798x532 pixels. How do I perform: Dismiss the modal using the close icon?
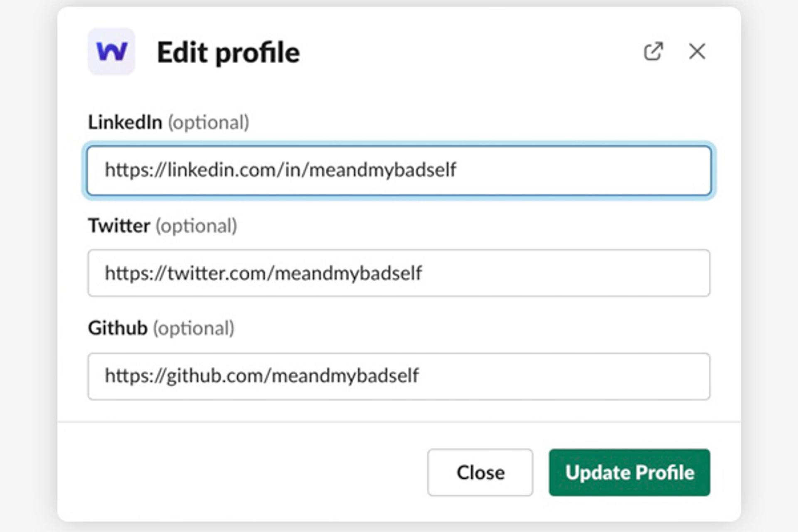coord(697,51)
